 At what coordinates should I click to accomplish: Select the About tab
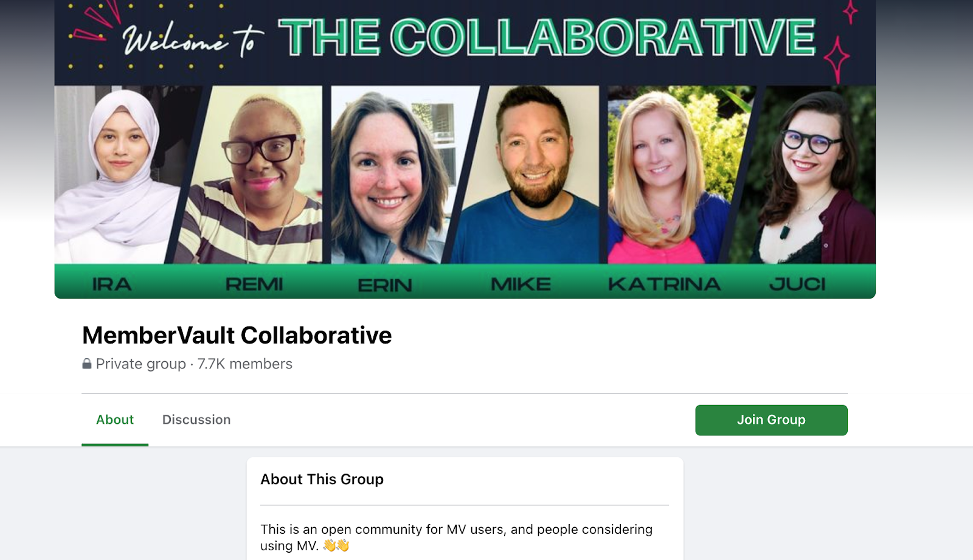[x=115, y=420]
